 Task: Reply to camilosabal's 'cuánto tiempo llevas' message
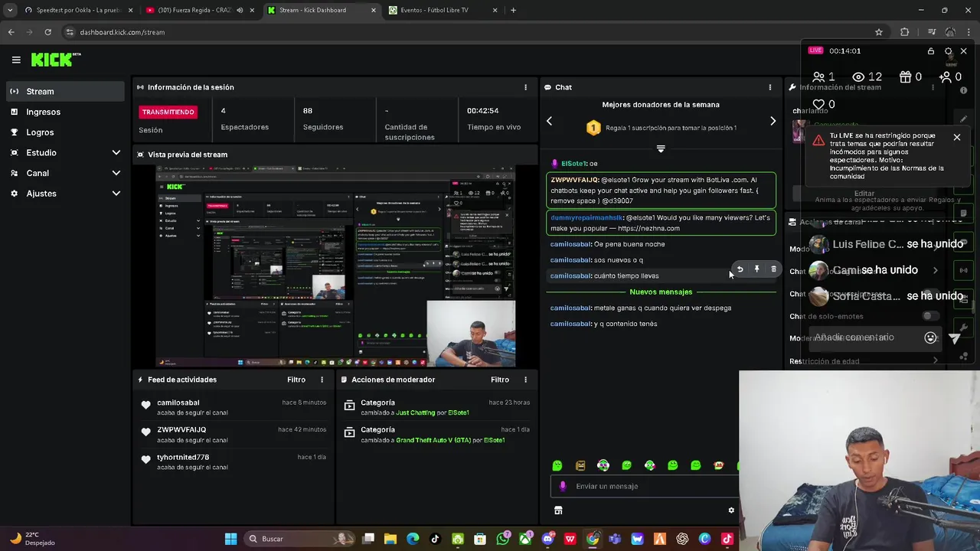740,269
